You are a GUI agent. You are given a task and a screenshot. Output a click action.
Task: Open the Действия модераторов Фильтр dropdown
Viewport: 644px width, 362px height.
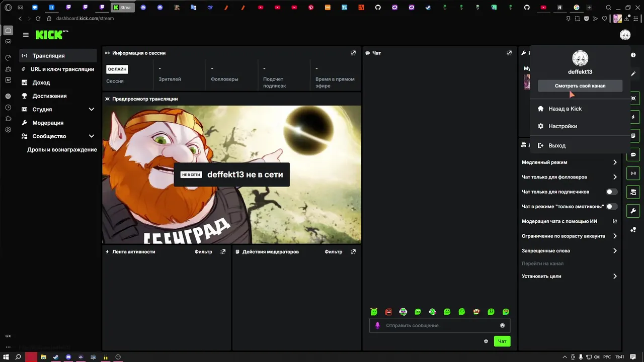pyautogui.click(x=334, y=252)
